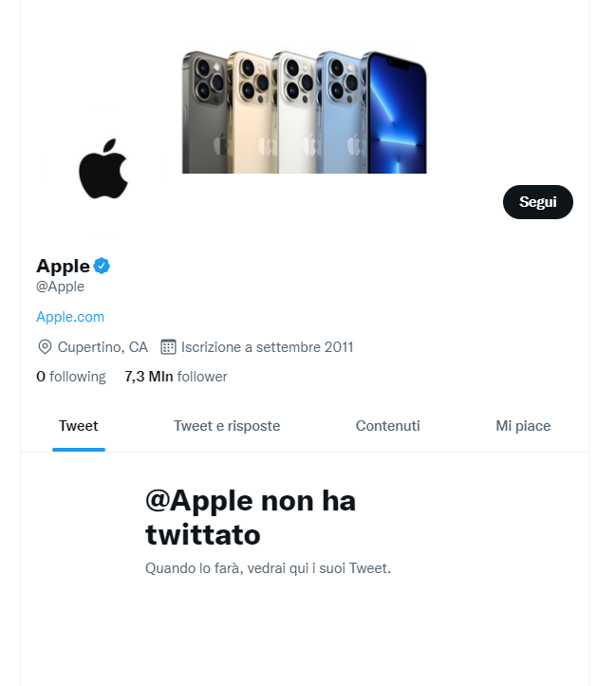This screenshot has height=686, width=616.
Task: Open the Apple.com link
Action: click(70, 317)
